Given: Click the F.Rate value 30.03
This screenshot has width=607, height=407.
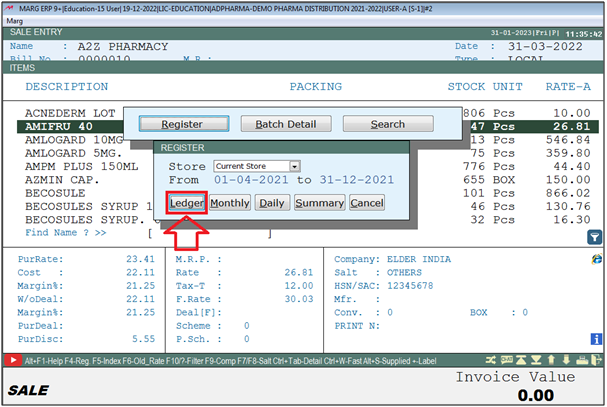Looking at the screenshot, I should 299,299.
